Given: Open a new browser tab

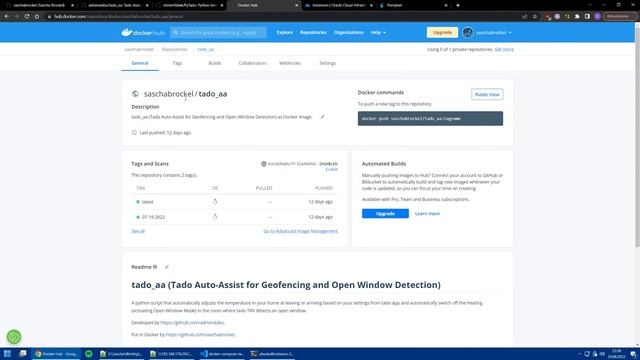Looking at the screenshot, I should tap(458, 5).
